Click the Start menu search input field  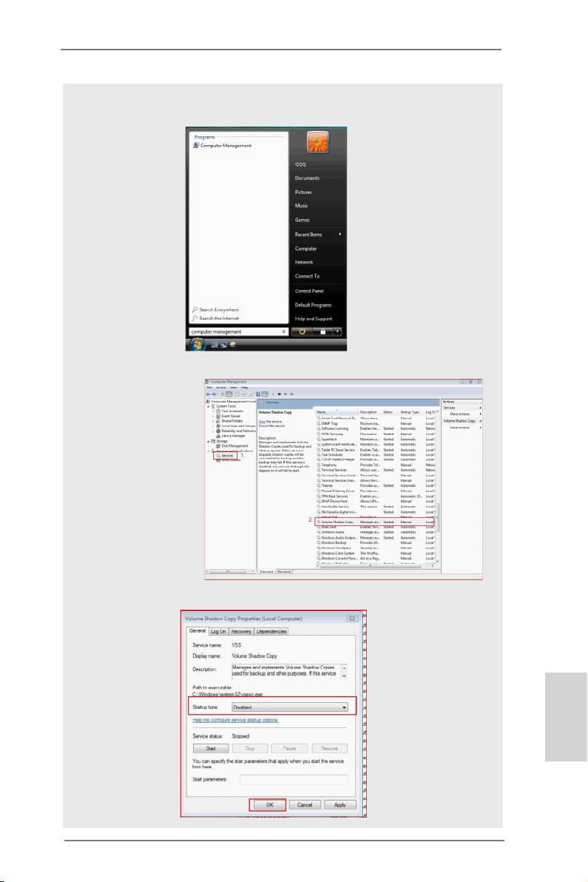pyautogui.click(x=233, y=332)
